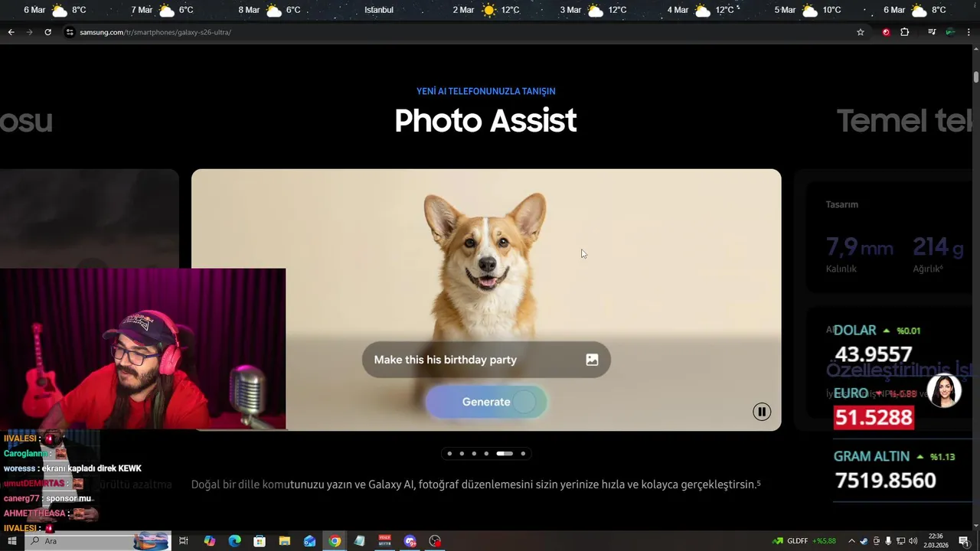
Task: Open the previous section heading ending 'osu'
Action: [26, 121]
